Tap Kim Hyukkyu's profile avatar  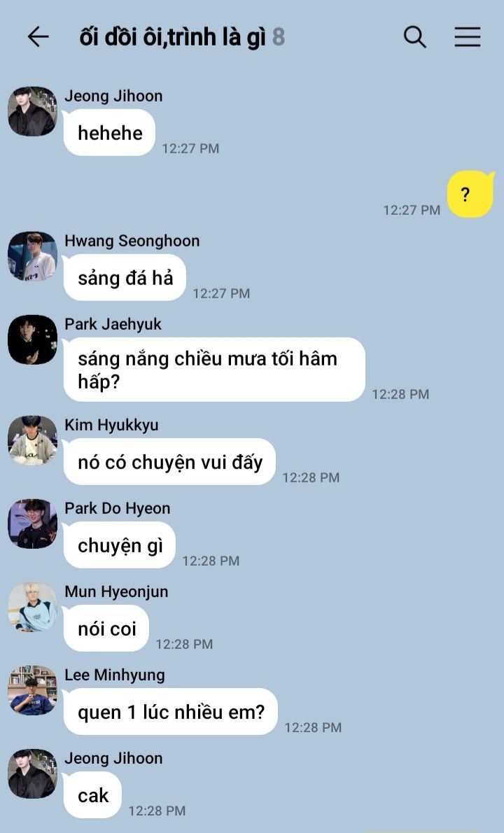32,440
